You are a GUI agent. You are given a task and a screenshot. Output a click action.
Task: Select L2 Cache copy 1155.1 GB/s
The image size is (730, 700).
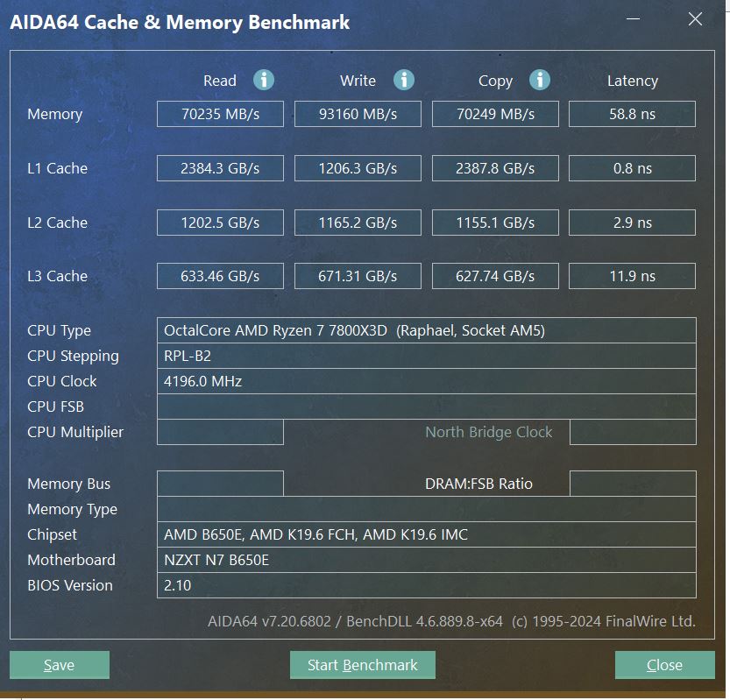[495, 223]
